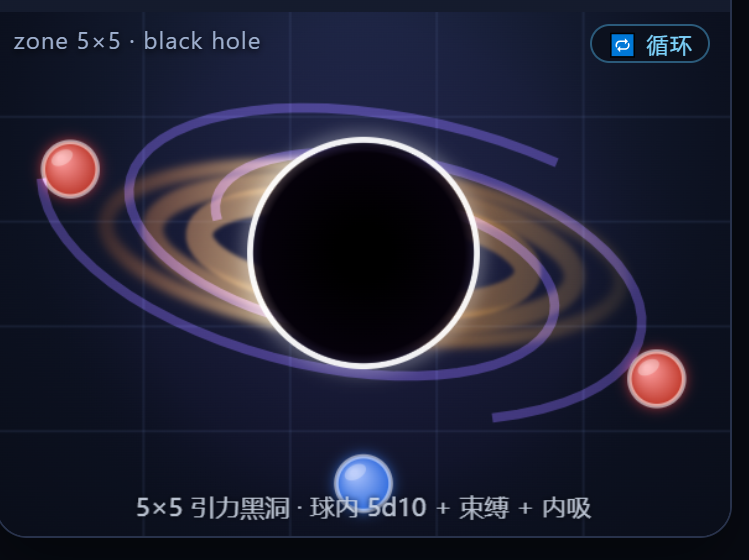Select the red sphere at upper left

pyautogui.click(x=70, y=169)
